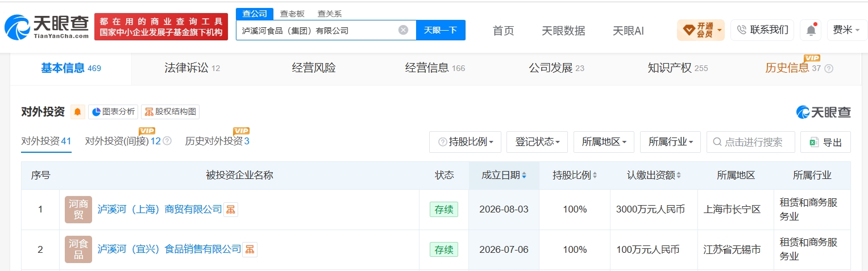The height and width of the screenshot is (271, 868).
Task: Click the 河商贸 company logo
Action: tap(78, 210)
